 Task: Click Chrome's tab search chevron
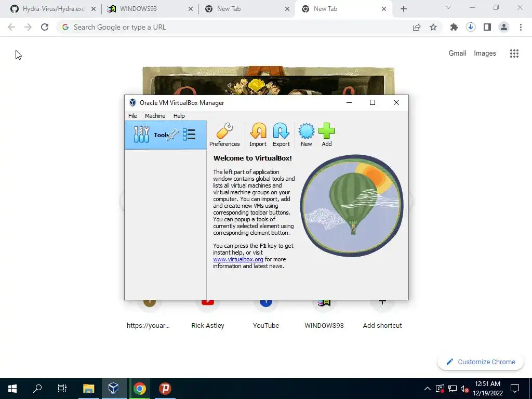pyautogui.click(x=448, y=7)
